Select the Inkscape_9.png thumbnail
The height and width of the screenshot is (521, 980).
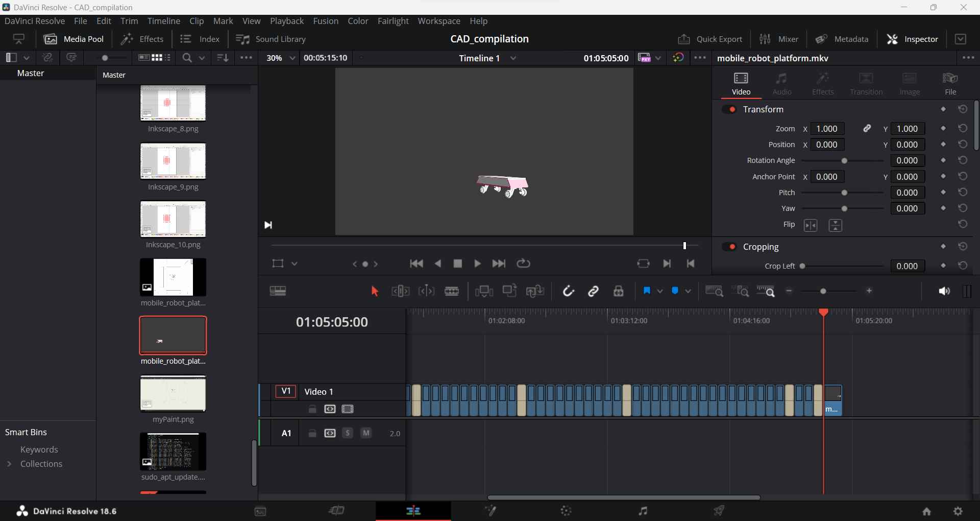[173, 161]
